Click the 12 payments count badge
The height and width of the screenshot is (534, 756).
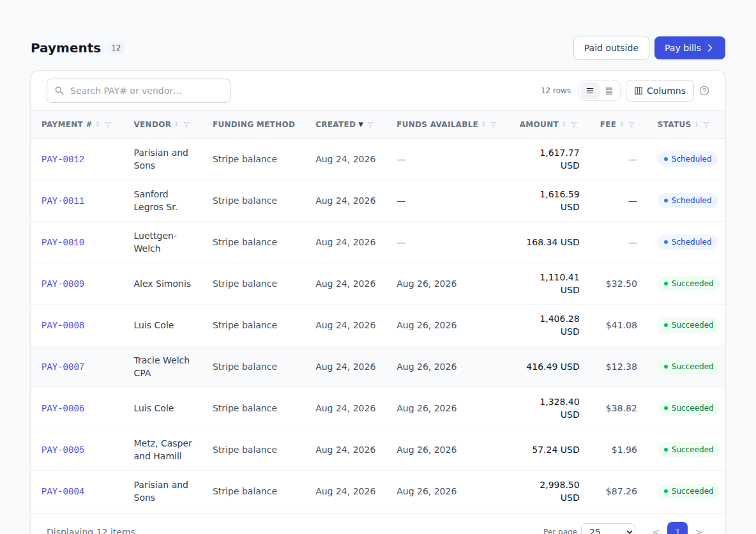(116, 48)
